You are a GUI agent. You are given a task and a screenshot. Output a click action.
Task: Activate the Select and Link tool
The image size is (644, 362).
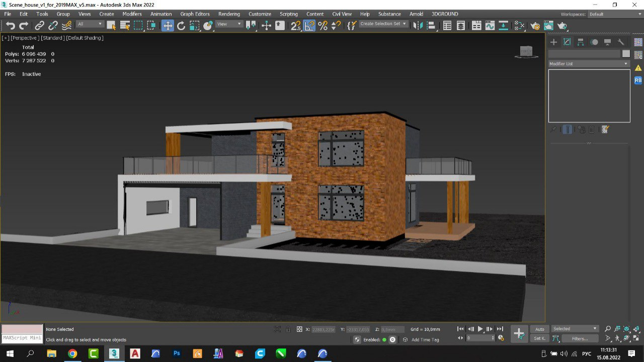(x=39, y=26)
